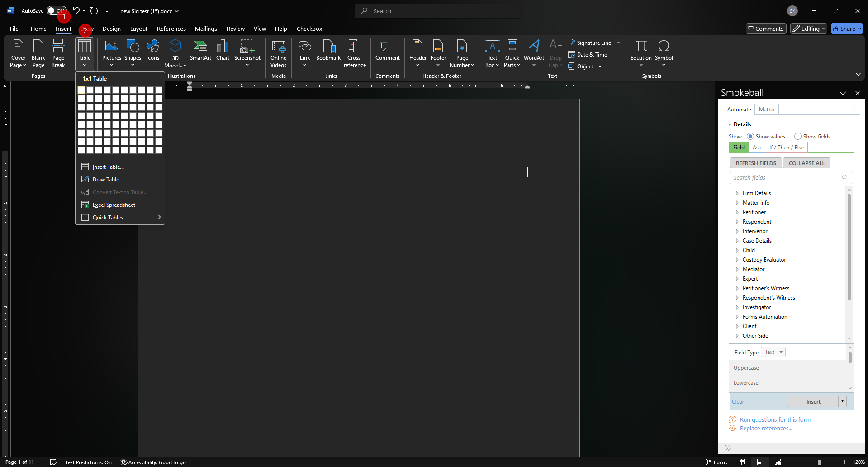Click in the Search fields box
Viewport: 868px width, 467px height.
[x=786, y=178]
